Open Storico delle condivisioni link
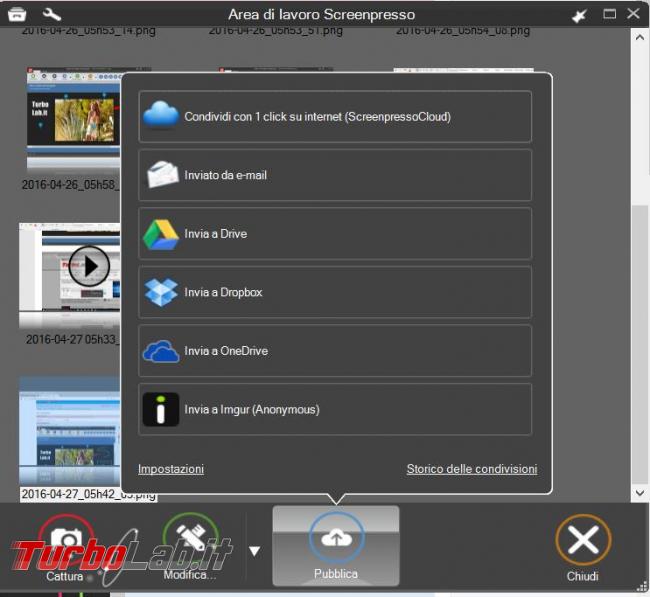The width and height of the screenshot is (650, 597). [472, 469]
